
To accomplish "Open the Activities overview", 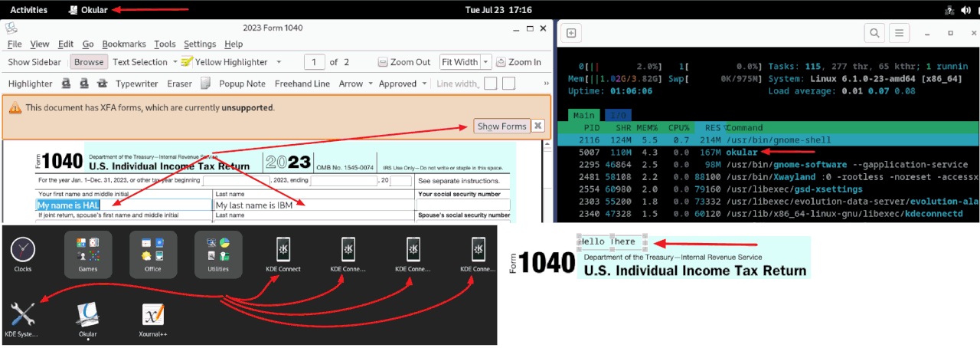I will click(28, 10).
